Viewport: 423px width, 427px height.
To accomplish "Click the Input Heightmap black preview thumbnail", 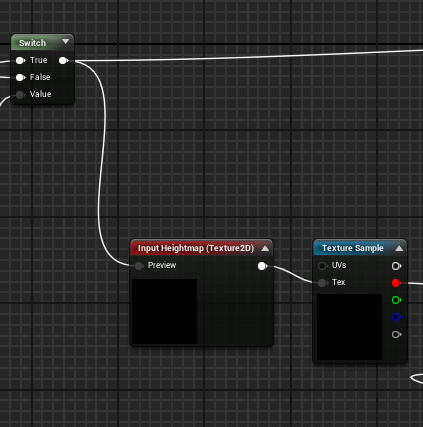I will coord(165,312).
